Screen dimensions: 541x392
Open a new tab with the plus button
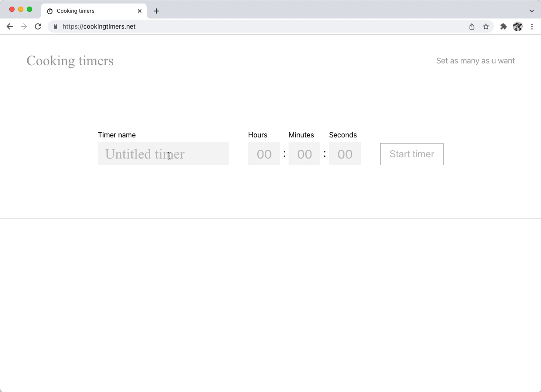pyautogui.click(x=156, y=11)
